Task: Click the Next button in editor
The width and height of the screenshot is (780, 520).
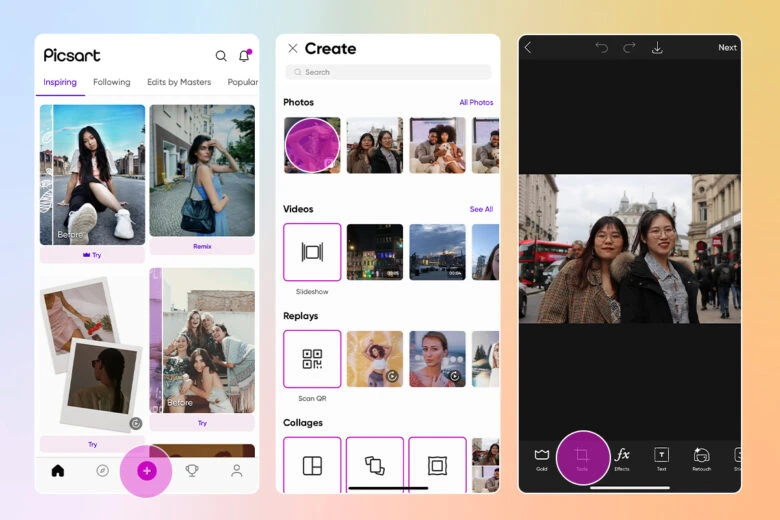Action: [x=727, y=48]
